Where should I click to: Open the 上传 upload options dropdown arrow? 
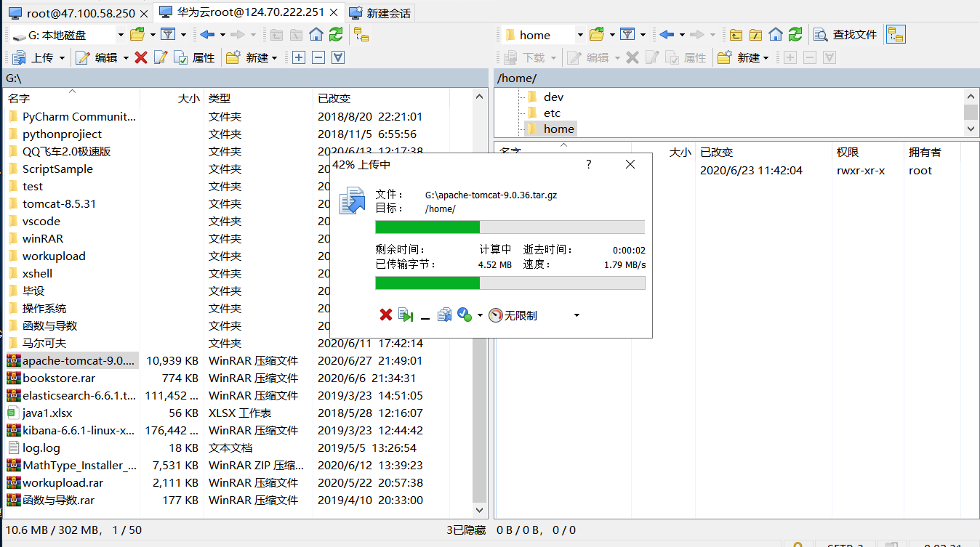tap(62, 58)
